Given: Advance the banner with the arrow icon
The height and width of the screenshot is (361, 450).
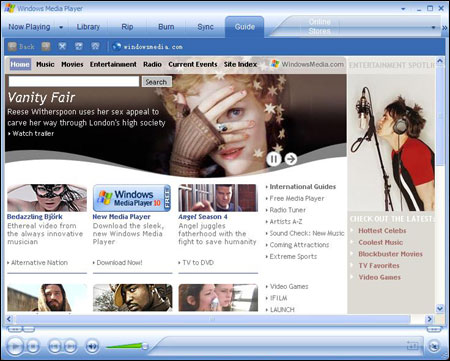Looking at the screenshot, I should click(x=291, y=159).
